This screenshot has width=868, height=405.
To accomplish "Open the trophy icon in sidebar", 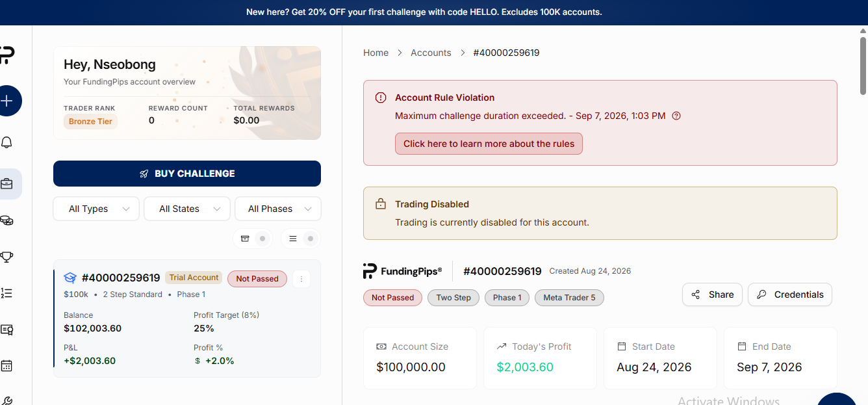I will [x=7, y=257].
